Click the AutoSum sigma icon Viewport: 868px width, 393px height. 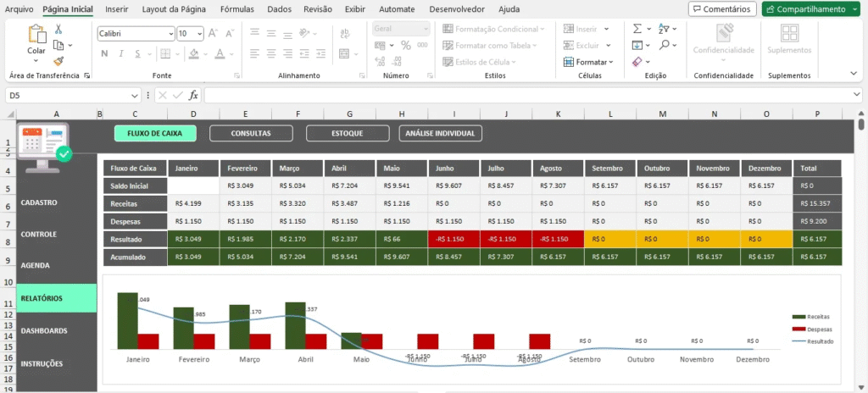[637, 28]
